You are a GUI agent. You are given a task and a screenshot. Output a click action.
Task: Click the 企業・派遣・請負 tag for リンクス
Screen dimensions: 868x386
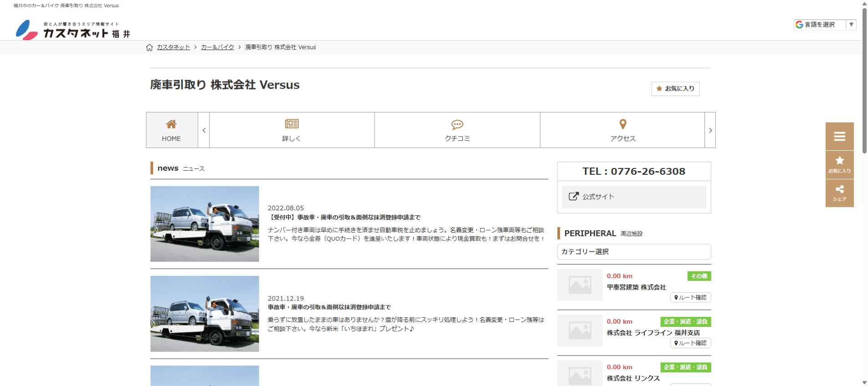point(686,367)
